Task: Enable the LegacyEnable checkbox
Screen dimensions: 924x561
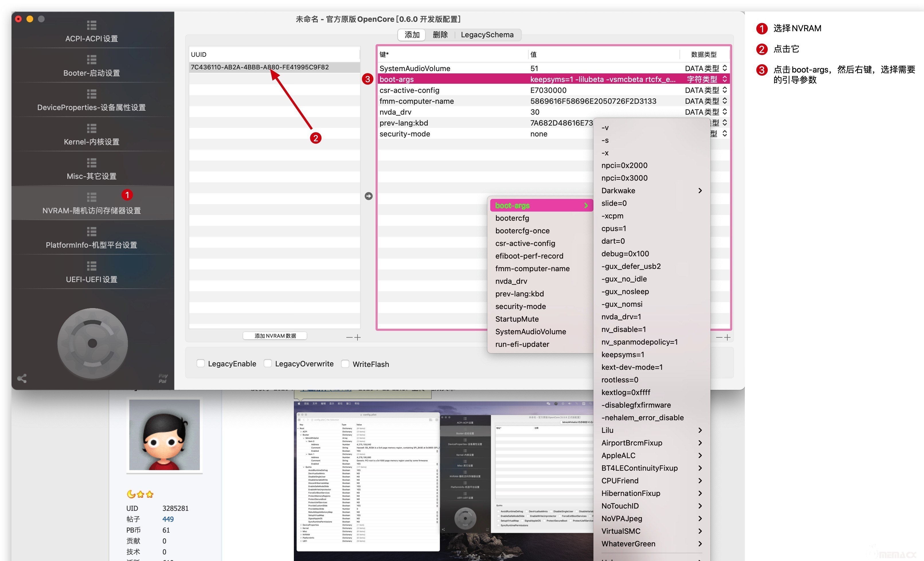Action: 201,363
